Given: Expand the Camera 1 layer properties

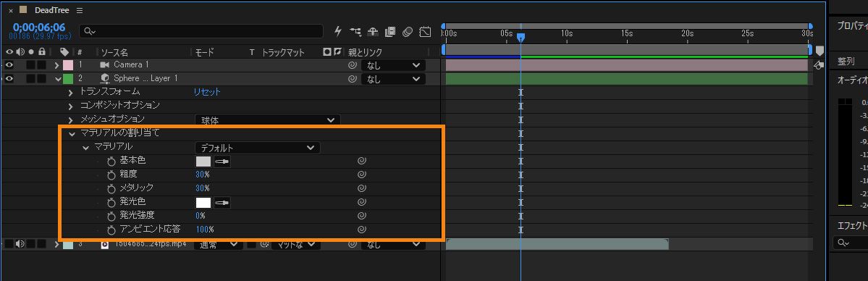Looking at the screenshot, I should click(57, 65).
